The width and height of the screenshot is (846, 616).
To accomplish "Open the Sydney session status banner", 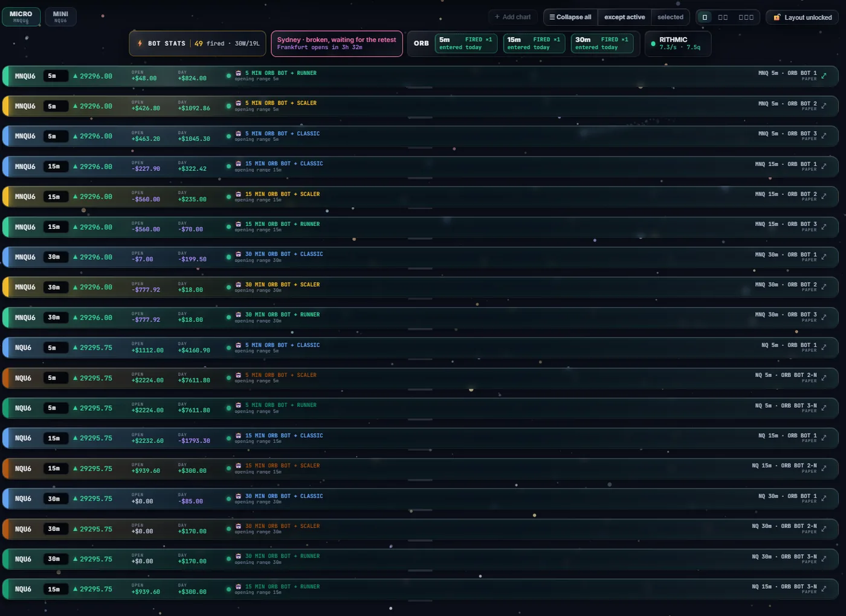I will pos(337,43).
